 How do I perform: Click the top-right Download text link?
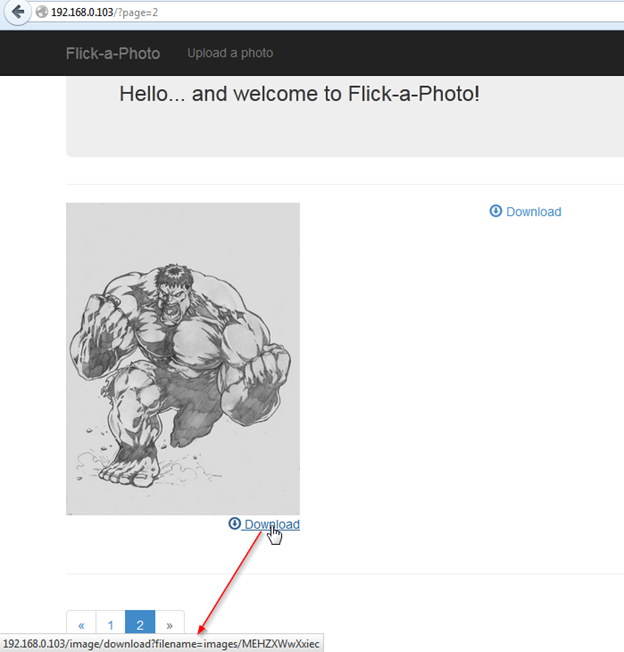533,212
